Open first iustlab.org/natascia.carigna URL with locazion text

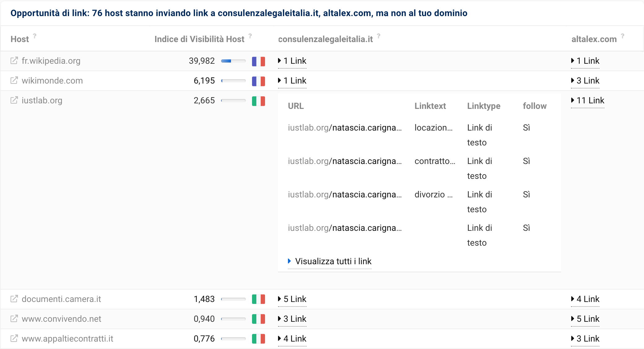pyautogui.click(x=345, y=128)
